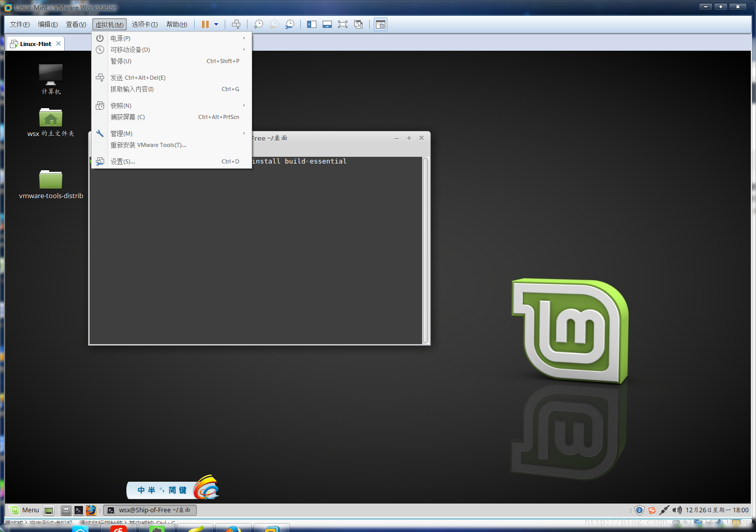Open the 编辑(E) menu
The height and width of the screenshot is (532, 756).
point(48,24)
